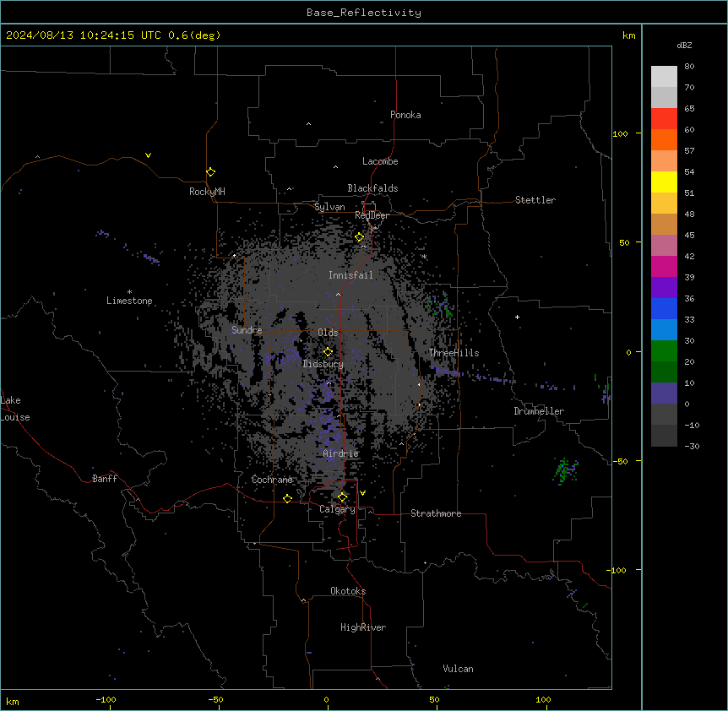Click the Olds town label
The image size is (728, 711).
[328, 333]
